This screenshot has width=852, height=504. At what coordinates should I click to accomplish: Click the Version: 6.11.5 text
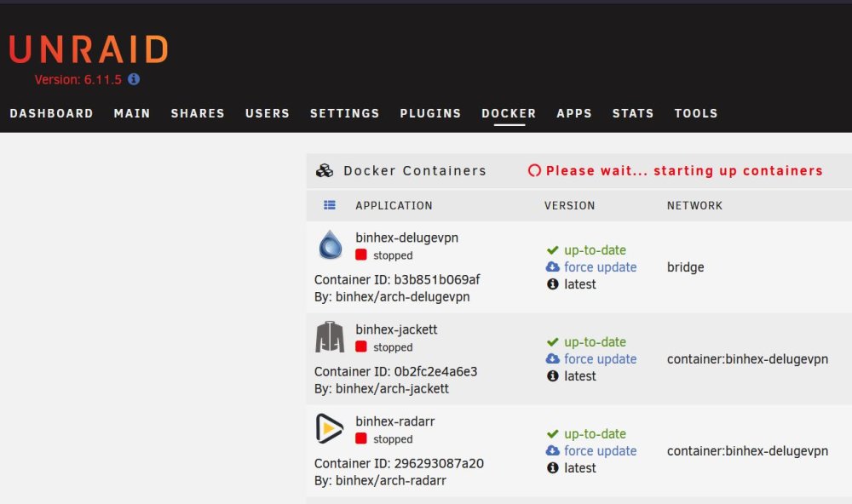[x=78, y=80]
